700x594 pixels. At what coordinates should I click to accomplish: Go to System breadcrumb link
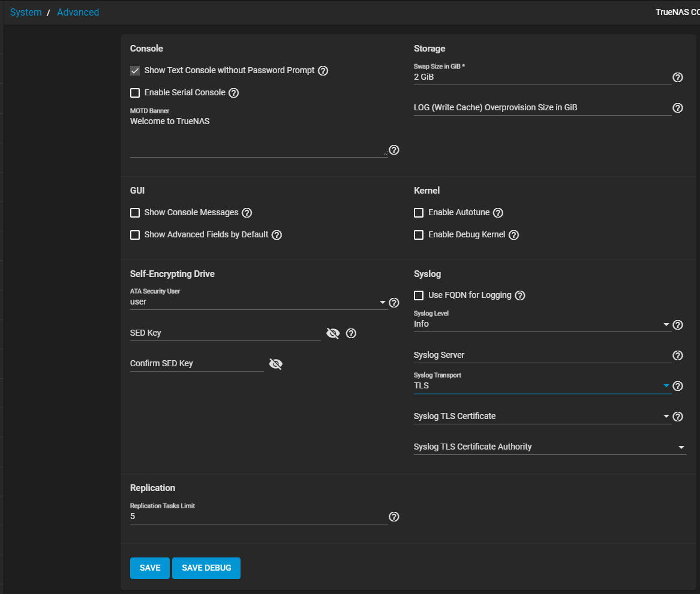click(26, 12)
